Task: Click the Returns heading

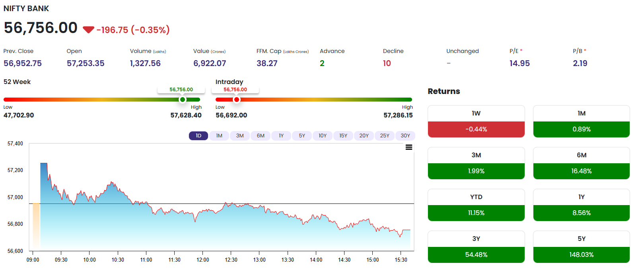Action: [x=444, y=91]
